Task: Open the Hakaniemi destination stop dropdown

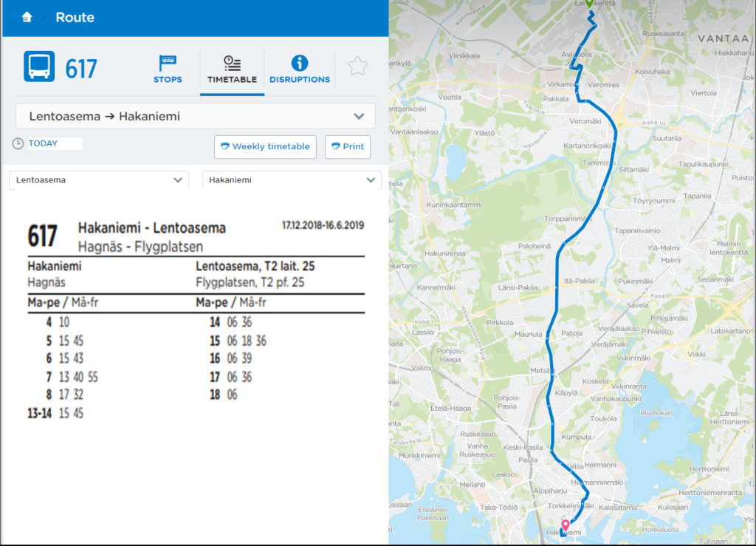Action: (292, 180)
